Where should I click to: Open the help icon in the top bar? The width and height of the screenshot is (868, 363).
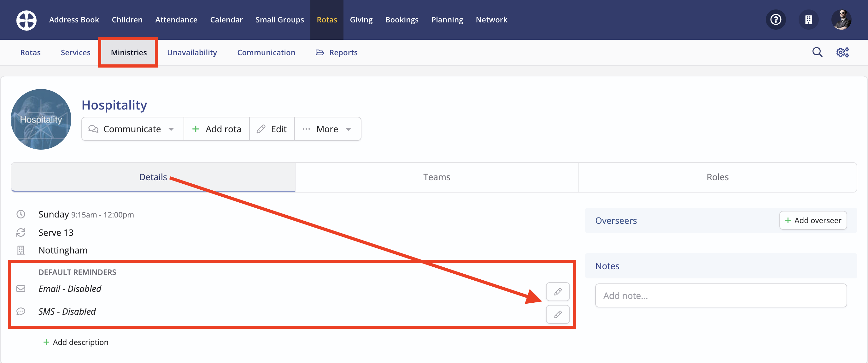pos(776,20)
